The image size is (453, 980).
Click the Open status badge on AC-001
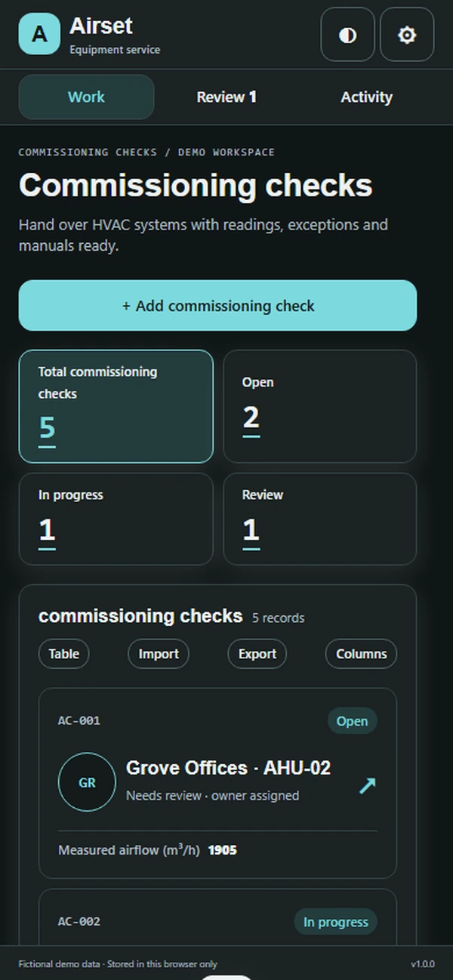click(x=352, y=721)
